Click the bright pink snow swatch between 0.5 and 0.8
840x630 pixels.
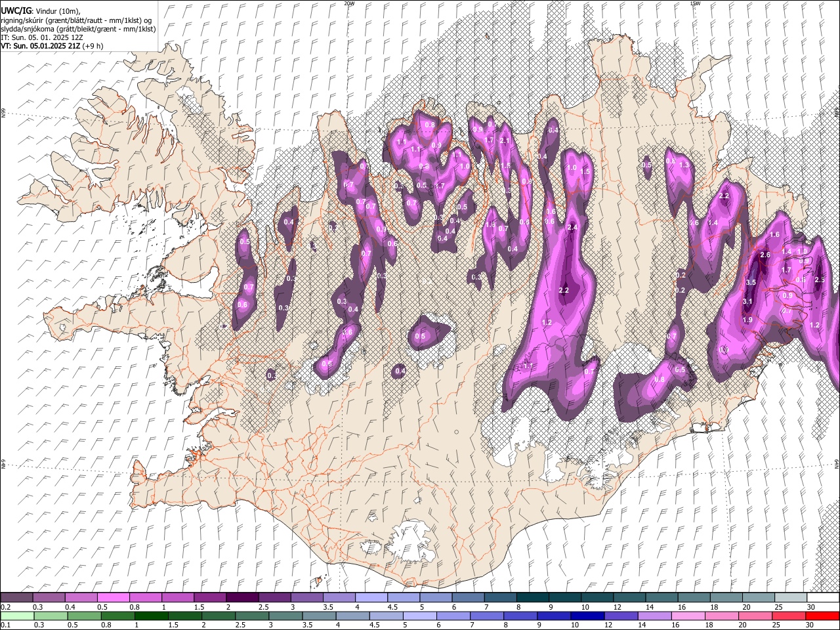pyautogui.click(x=113, y=597)
